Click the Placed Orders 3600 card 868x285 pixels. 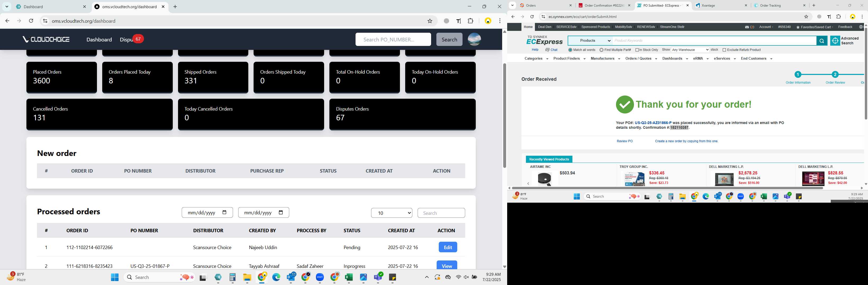tap(61, 77)
